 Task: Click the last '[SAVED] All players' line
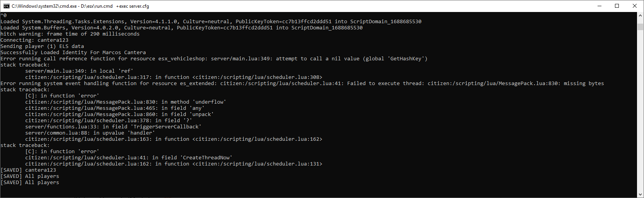(30, 183)
